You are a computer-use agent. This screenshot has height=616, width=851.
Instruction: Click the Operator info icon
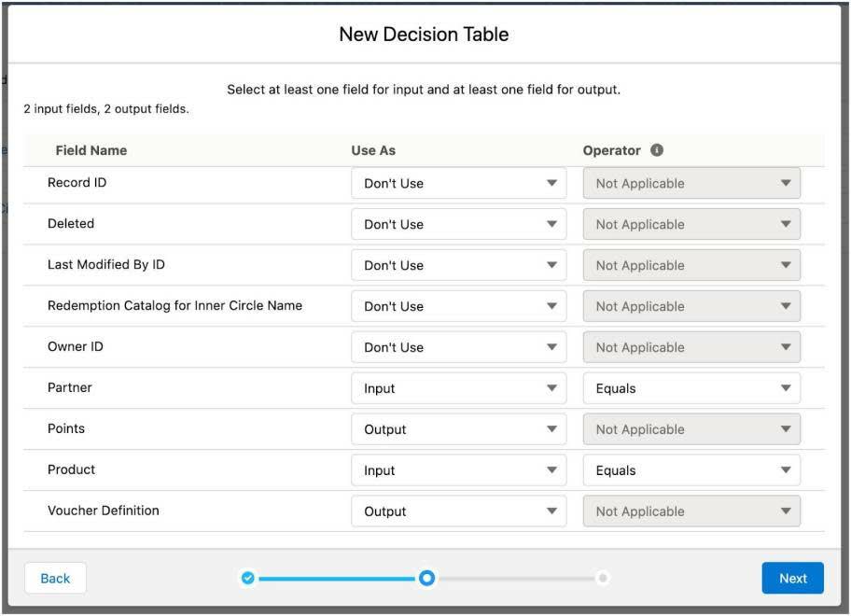[659, 149]
